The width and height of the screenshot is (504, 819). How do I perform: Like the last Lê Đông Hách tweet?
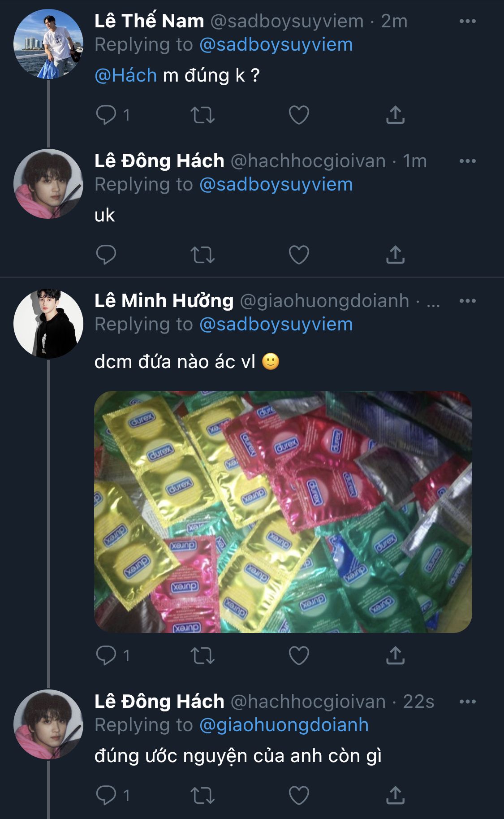click(x=299, y=795)
